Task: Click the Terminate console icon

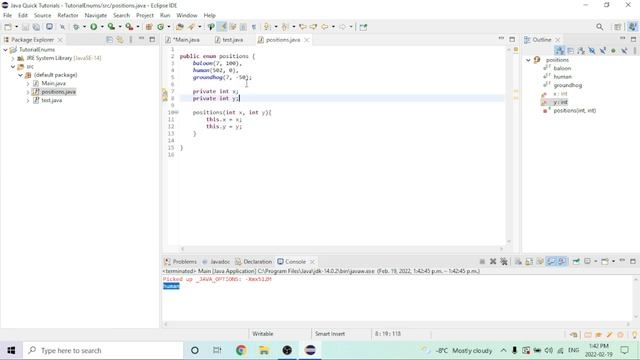Action: [x=482, y=262]
